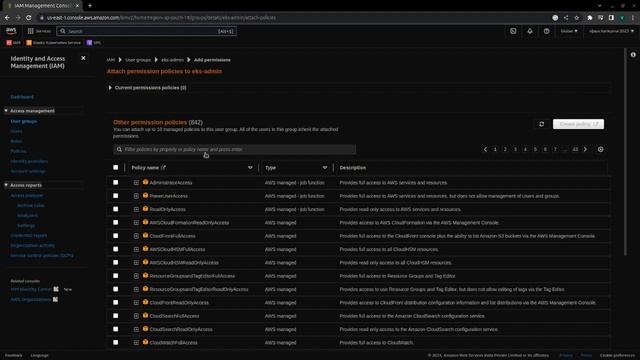Check the AWSCloudFormationReadOnlyAccess checkbox
Viewport: 640px width, 360px height.
pyautogui.click(x=116, y=222)
